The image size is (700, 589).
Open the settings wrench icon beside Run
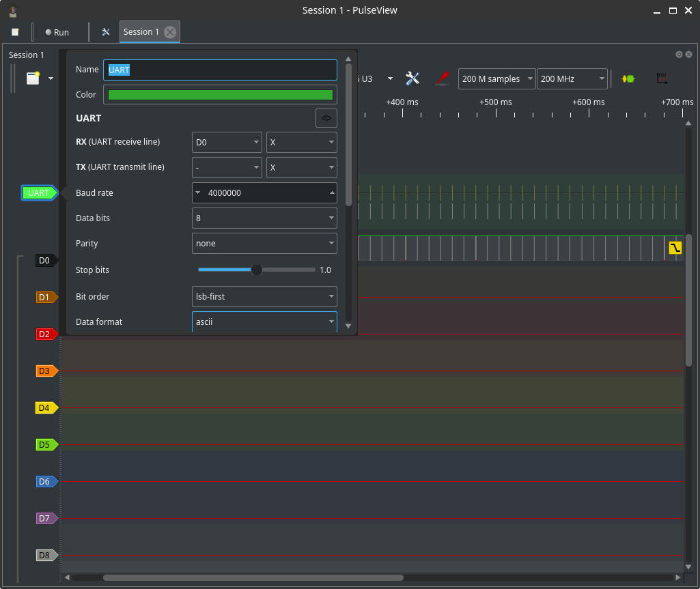(x=105, y=32)
